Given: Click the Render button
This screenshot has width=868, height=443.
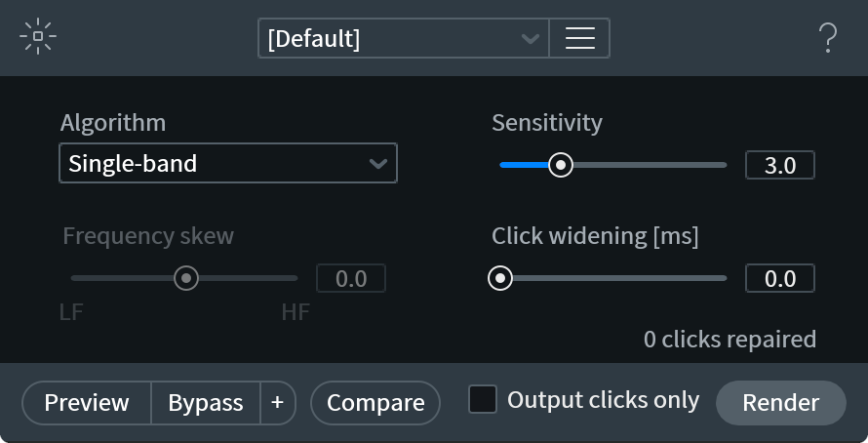Looking at the screenshot, I should point(780,403).
